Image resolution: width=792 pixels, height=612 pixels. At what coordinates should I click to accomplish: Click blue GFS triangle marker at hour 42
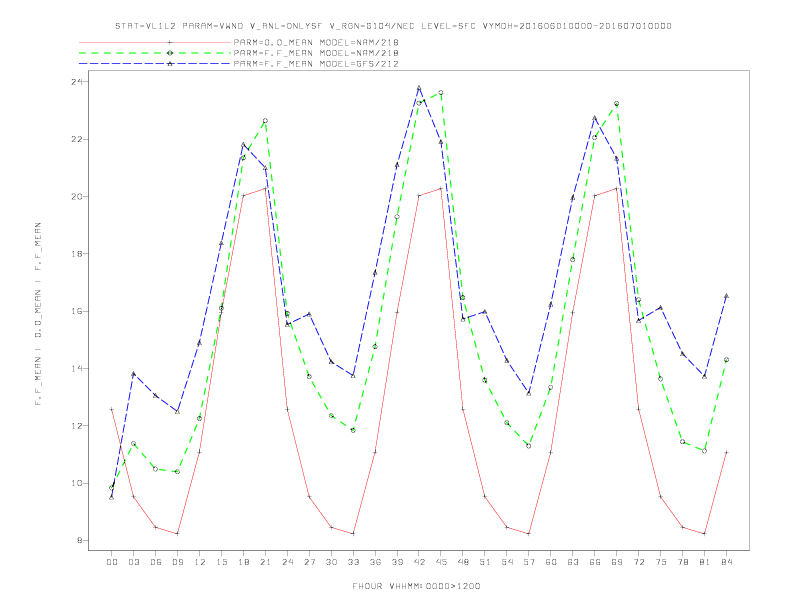pyautogui.click(x=419, y=88)
